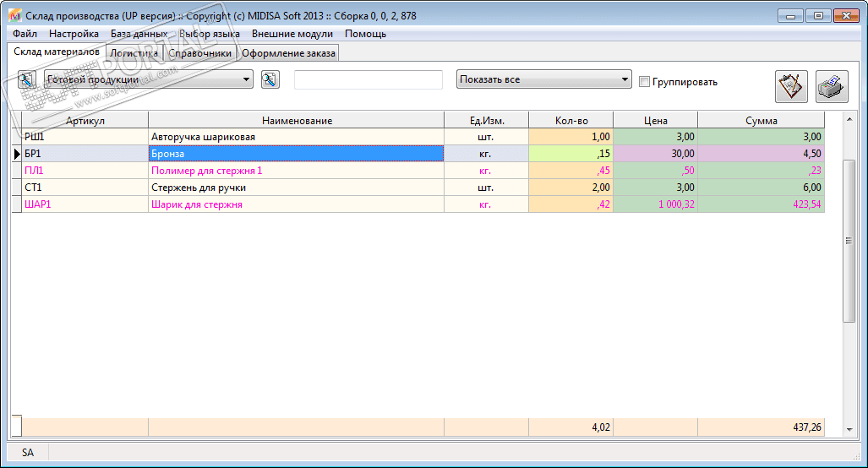
Task: Select the Авторучка шариковая row name
Action: [296, 137]
